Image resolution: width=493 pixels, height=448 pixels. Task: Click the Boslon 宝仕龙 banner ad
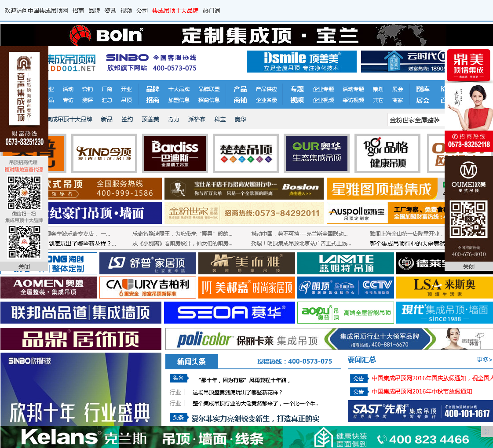[244, 189]
